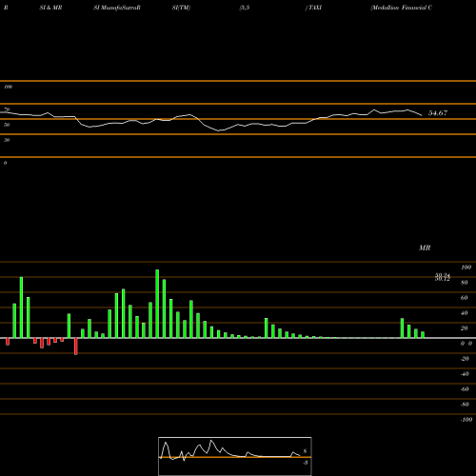Click the -80 label on the MR axis

tap(465, 405)
